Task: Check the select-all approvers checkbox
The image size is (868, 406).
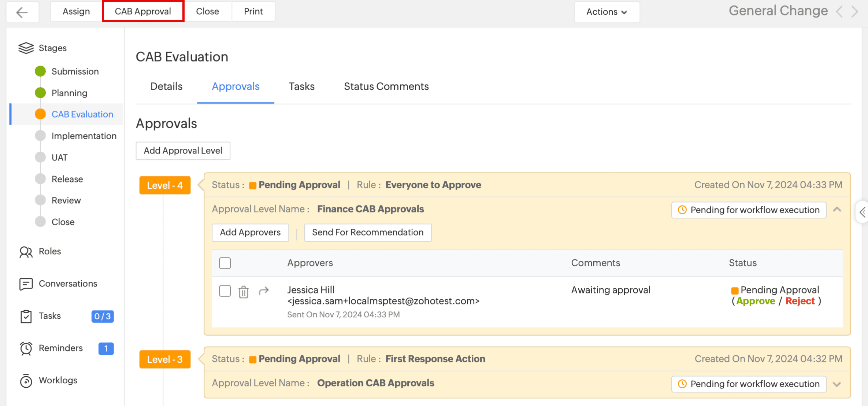Action: point(225,263)
